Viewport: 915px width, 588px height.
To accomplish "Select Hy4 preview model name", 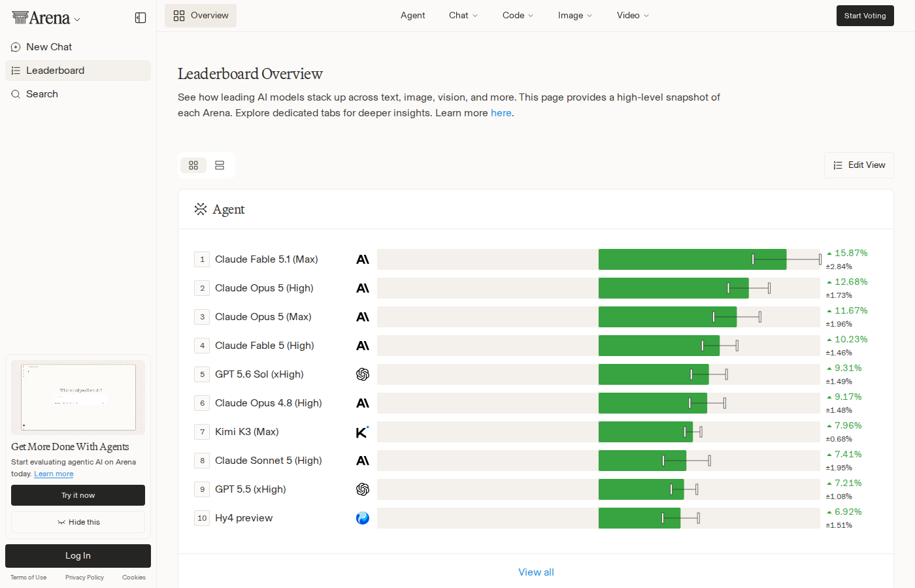I will point(244,518).
